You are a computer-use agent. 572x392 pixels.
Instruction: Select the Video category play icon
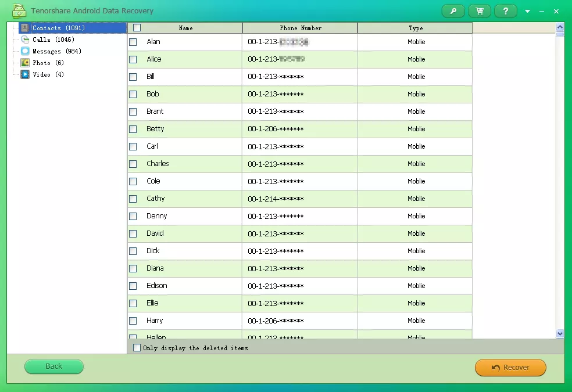pos(24,74)
